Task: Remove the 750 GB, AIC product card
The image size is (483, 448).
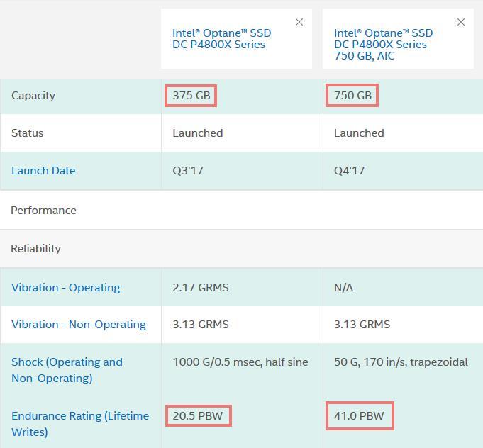Action: tap(461, 22)
